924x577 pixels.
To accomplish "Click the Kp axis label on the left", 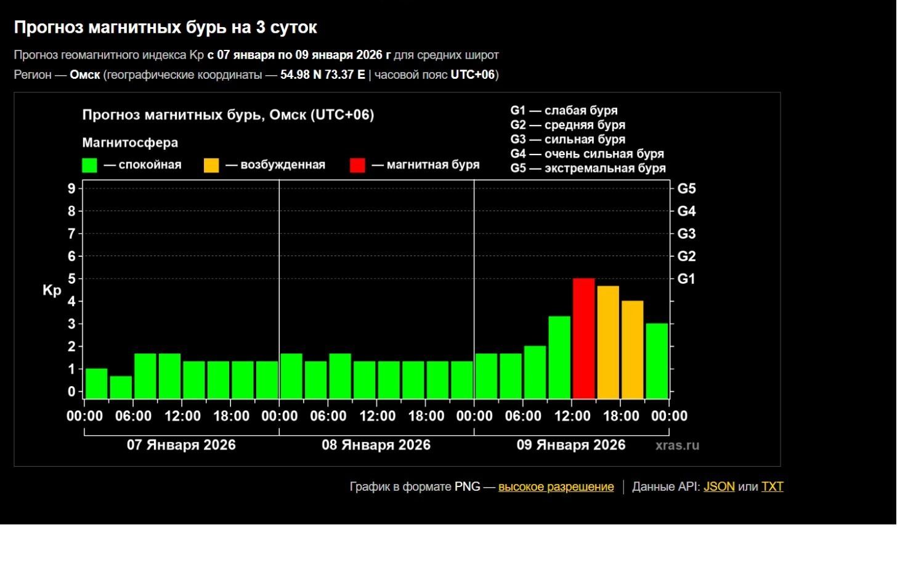I will tap(52, 290).
